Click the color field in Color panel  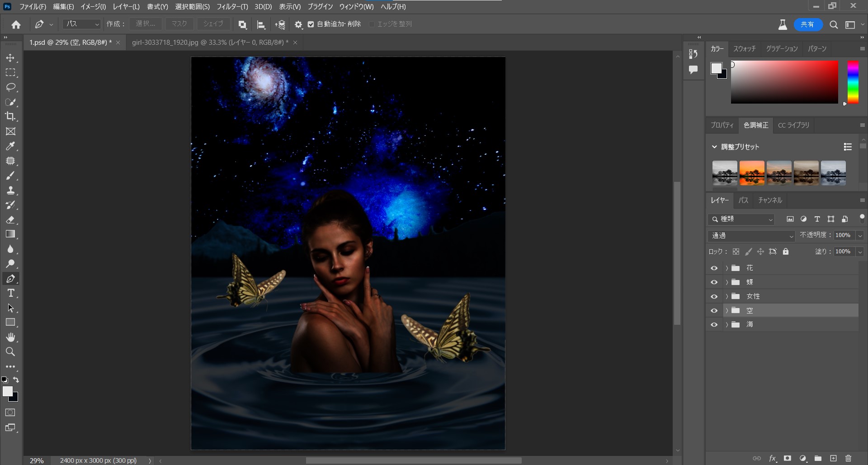point(784,82)
